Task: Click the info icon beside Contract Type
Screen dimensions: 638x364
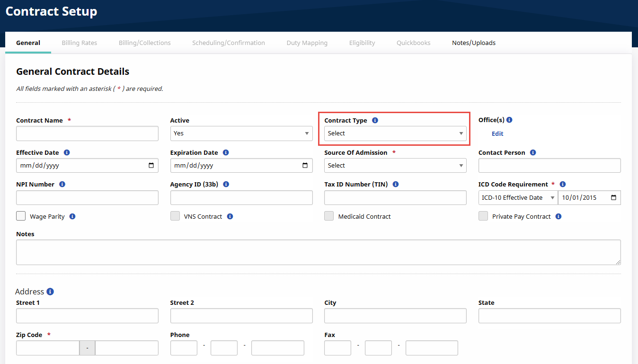Action: coord(375,120)
